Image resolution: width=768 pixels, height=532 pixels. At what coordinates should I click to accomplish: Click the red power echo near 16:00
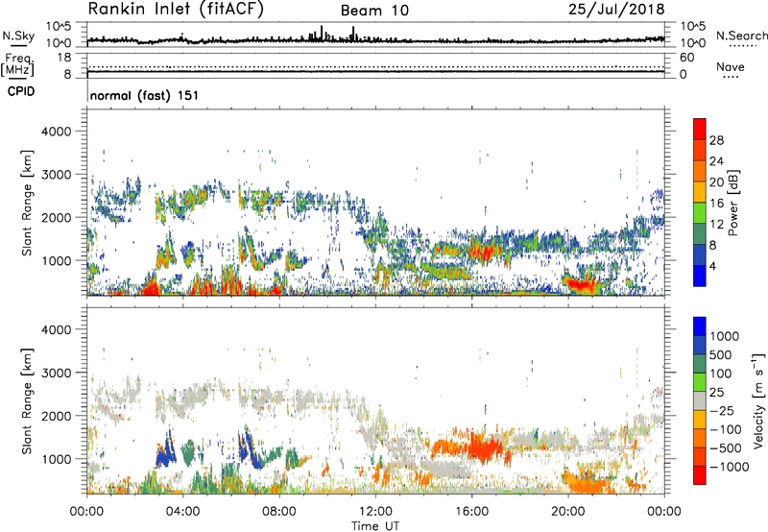point(482,253)
